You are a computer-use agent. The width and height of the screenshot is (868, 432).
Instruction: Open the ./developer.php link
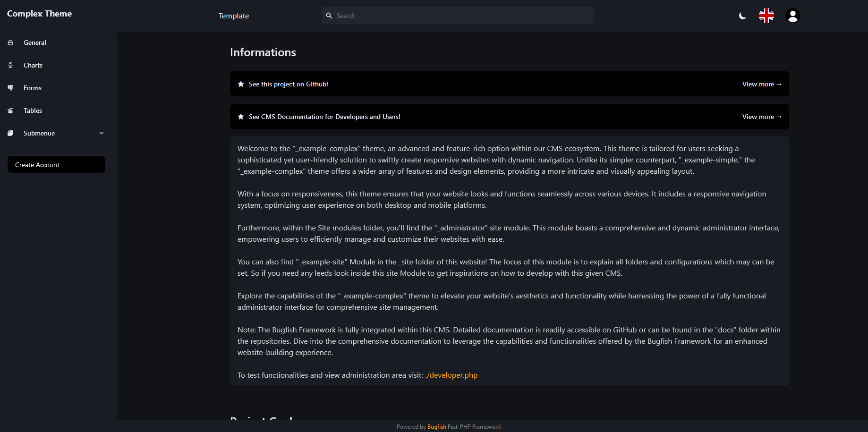[451, 375]
